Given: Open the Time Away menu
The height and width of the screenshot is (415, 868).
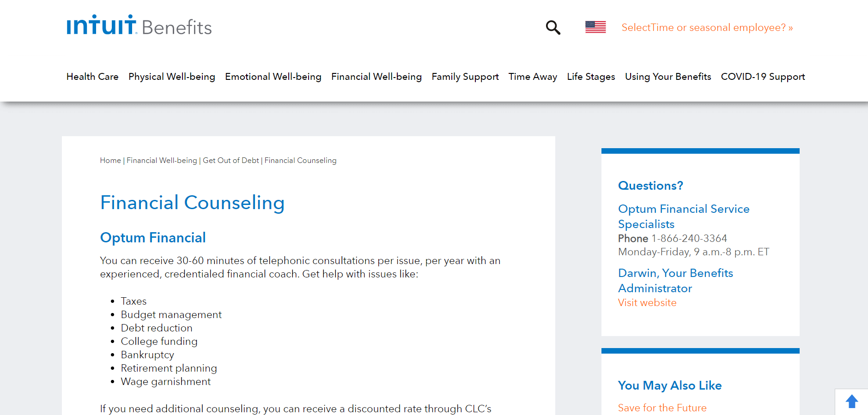Looking at the screenshot, I should [533, 77].
